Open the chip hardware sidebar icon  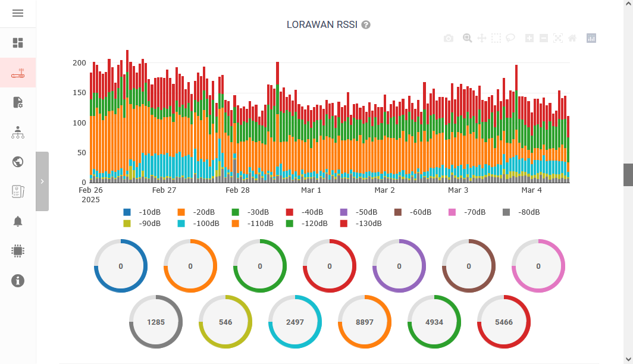pos(18,251)
